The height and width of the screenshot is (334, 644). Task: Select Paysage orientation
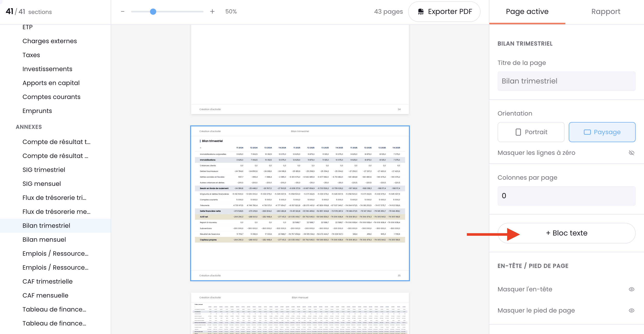tap(602, 132)
